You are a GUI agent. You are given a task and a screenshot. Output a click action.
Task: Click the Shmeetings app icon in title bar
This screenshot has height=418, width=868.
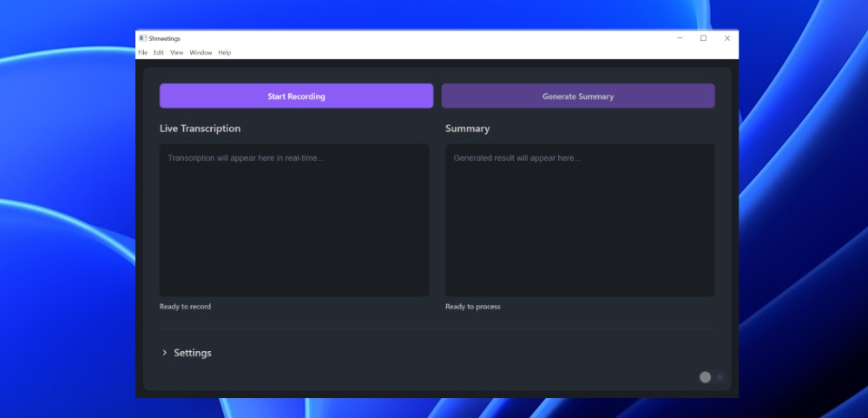coord(142,38)
